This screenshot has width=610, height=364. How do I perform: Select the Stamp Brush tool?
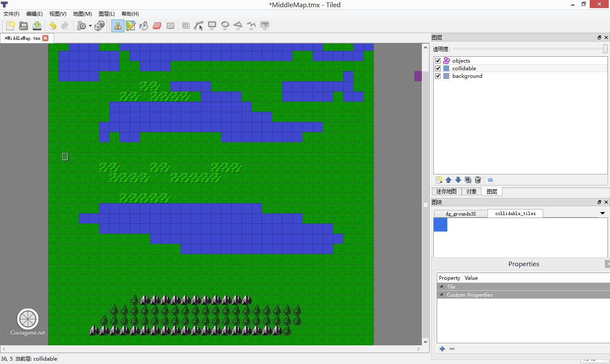click(118, 26)
